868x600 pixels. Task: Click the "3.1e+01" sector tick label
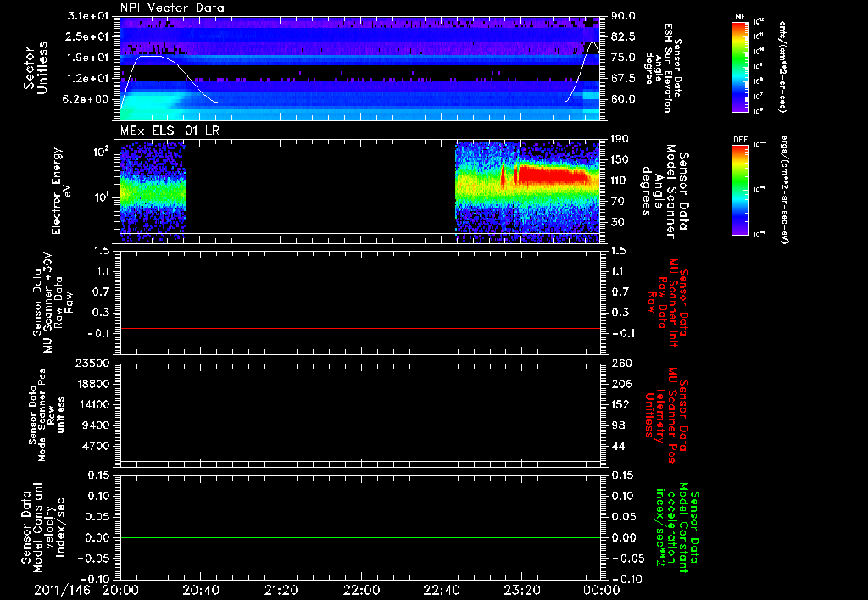(88, 16)
